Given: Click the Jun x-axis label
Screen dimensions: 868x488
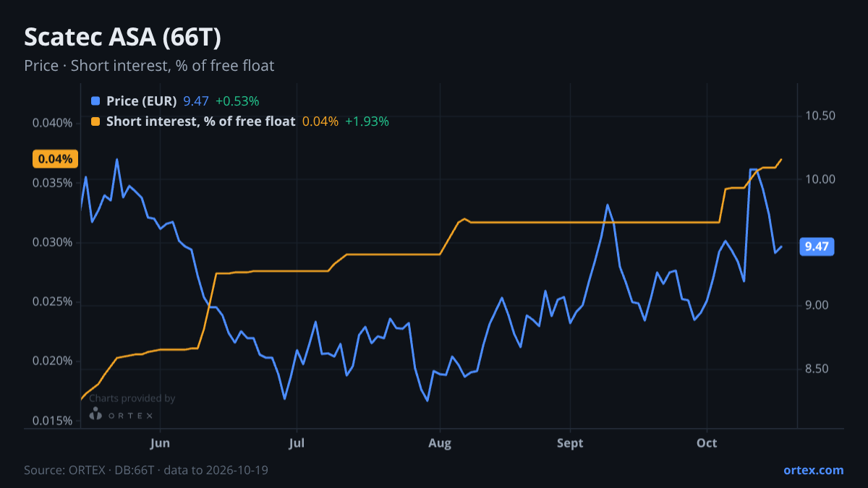Looking at the screenshot, I should [x=160, y=442].
